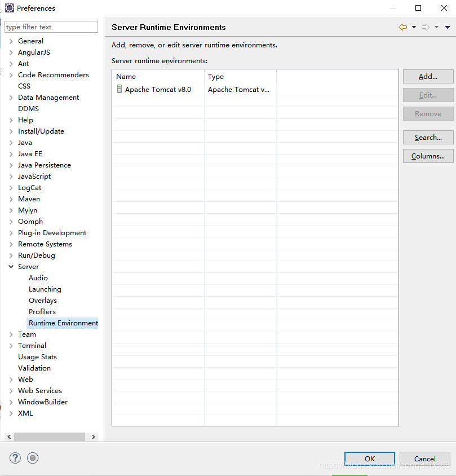Screen dimensions: 456x476
Task: Expand the JavaScript node
Action: [x=11, y=177]
